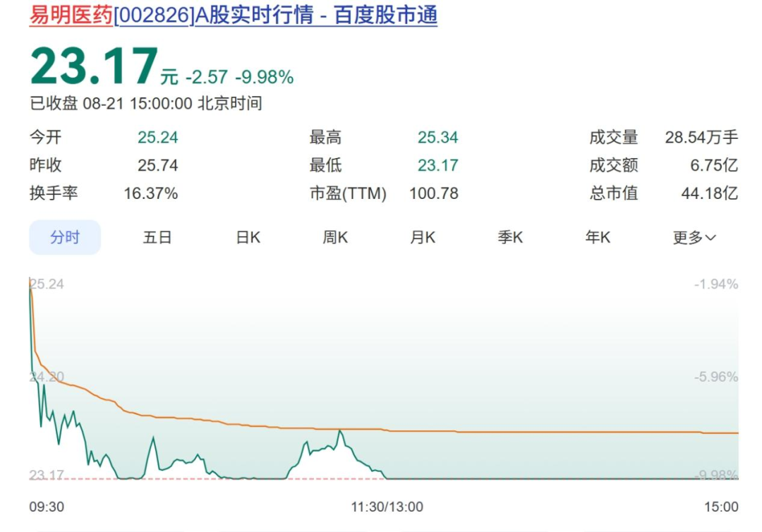Image resolution: width=762 pixels, height=532 pixels.
Task: Click the 市盈(TTM) label
Action: coord(348,193)
